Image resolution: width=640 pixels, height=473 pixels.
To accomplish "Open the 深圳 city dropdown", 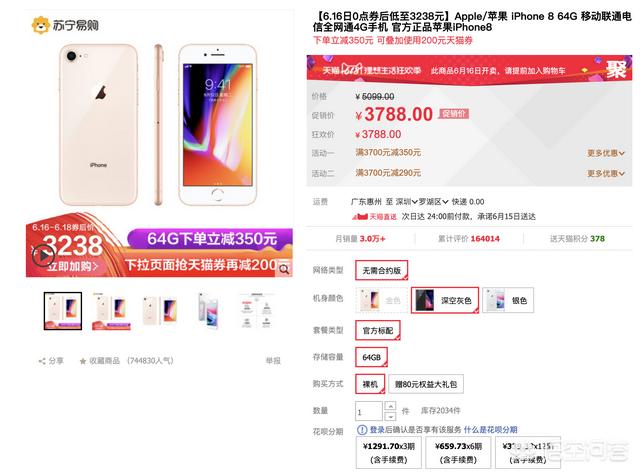I will coord(406,202).
